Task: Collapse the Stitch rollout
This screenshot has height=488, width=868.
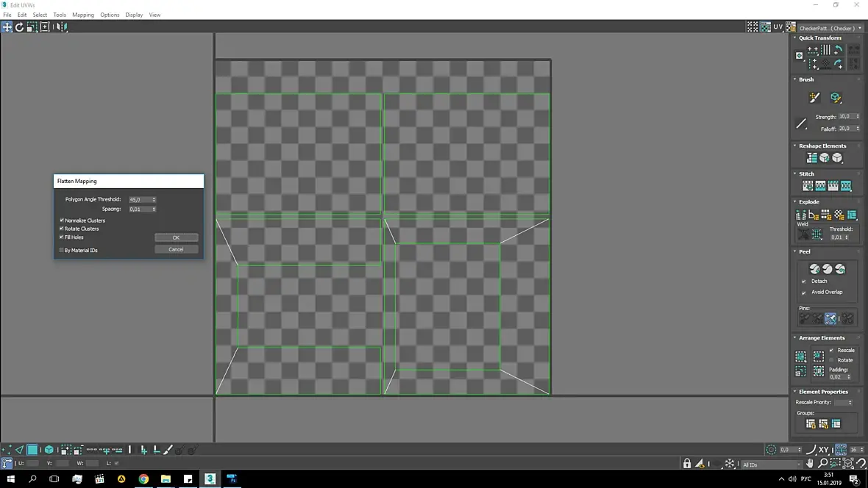Action: pos(795,173)
